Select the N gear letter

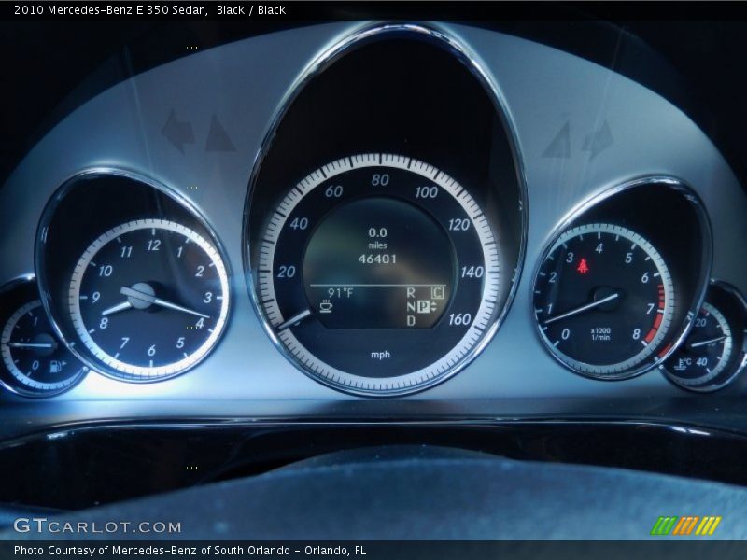coord(410,306)
